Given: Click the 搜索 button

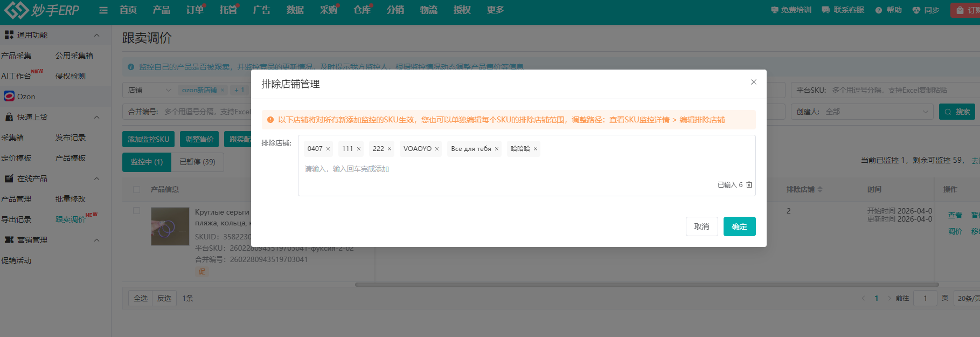Looking at the screenshot, I should [957, 112].
